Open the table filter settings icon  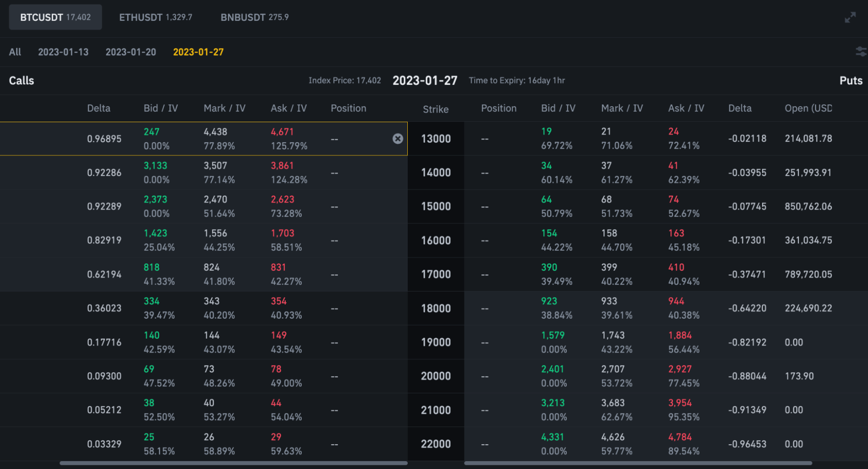click(861, 52)
